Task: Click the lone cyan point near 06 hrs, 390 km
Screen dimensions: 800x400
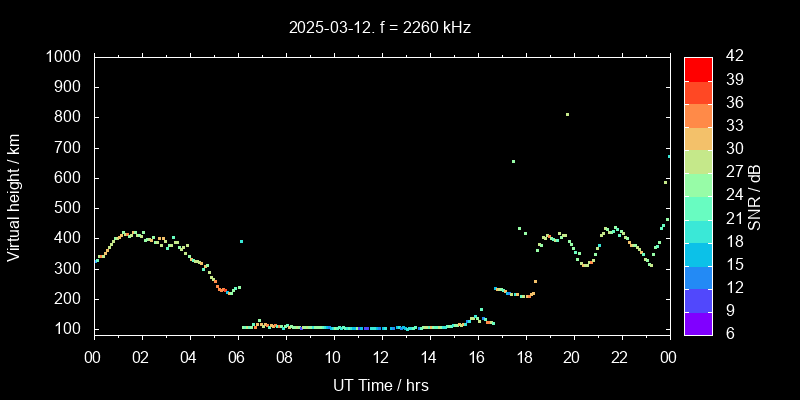Action: click(241, 241)
